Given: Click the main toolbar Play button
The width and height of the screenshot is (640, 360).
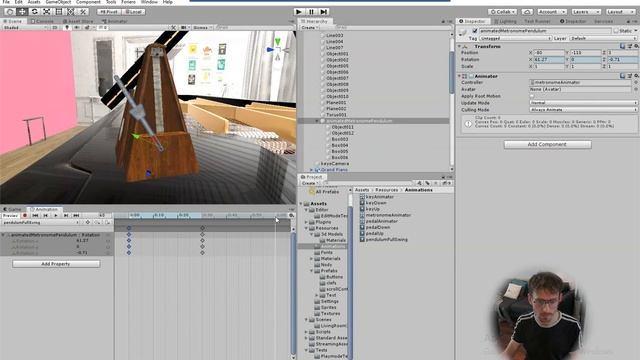Looking at the screenshot, I should (x=299, y=12).
